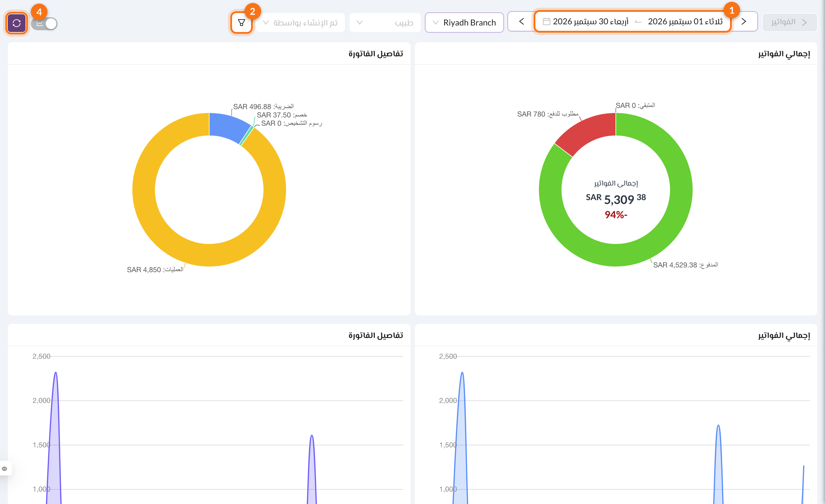Click top-right 'إجمالي الفواتير' card title
825x504 pixels.
pos(784,54)
